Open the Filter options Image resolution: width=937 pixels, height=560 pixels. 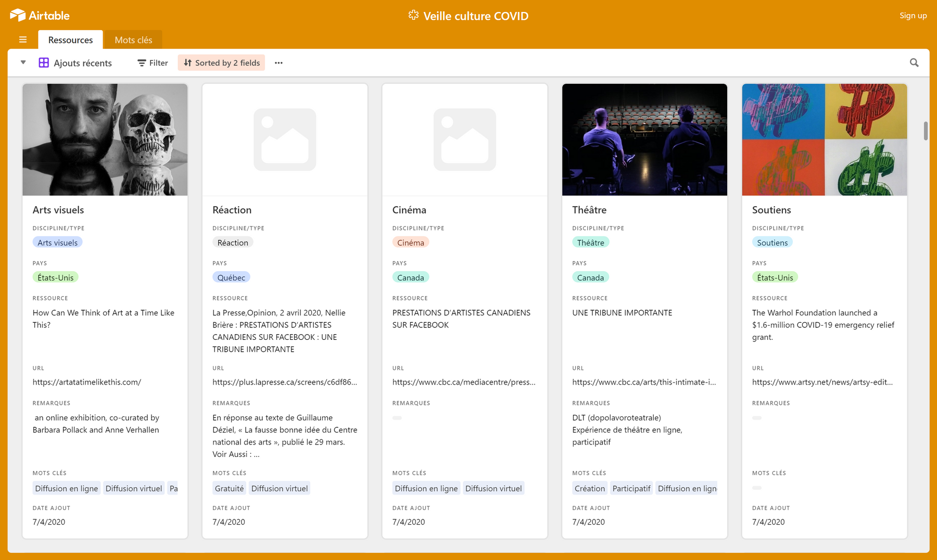point(153,63)
